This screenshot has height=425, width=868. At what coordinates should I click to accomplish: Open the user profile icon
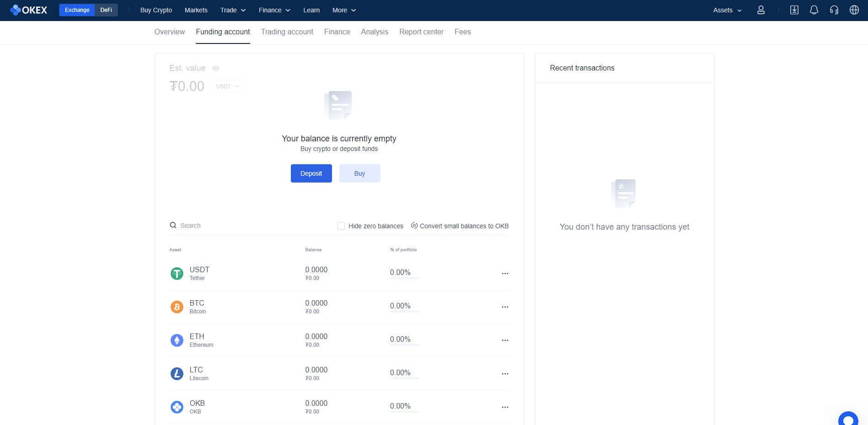[x=761, y=10]
